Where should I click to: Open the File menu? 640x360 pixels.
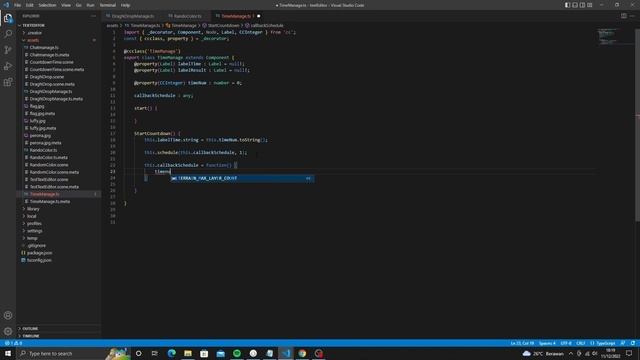click(x=17, y=5)
